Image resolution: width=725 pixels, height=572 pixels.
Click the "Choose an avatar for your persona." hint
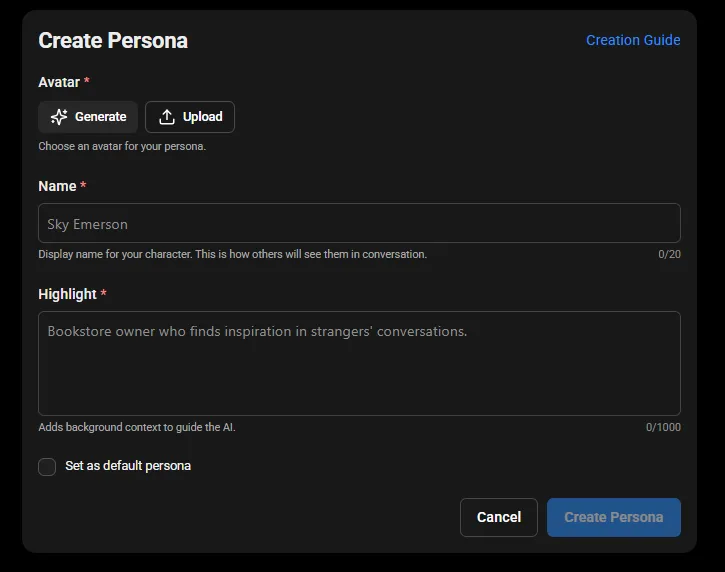122,146
